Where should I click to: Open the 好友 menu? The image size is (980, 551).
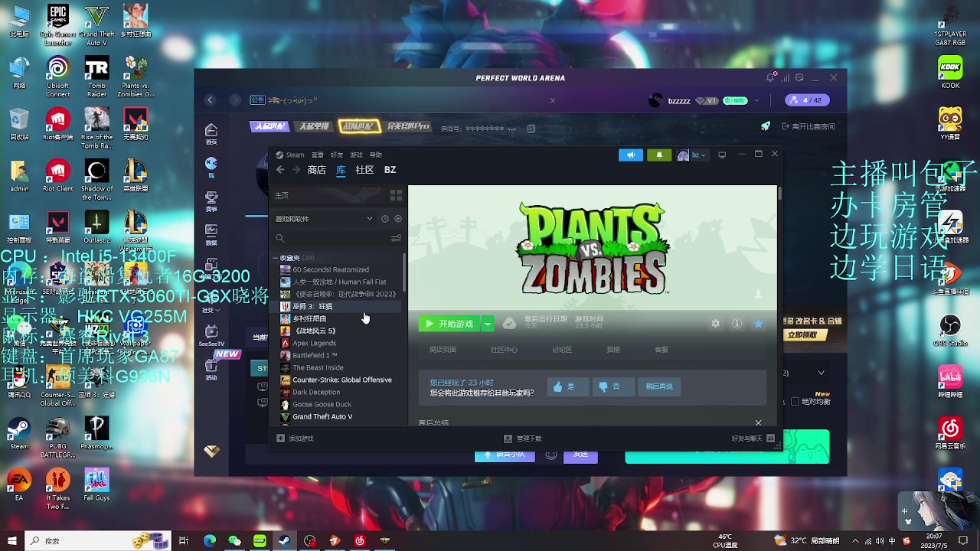336,155
